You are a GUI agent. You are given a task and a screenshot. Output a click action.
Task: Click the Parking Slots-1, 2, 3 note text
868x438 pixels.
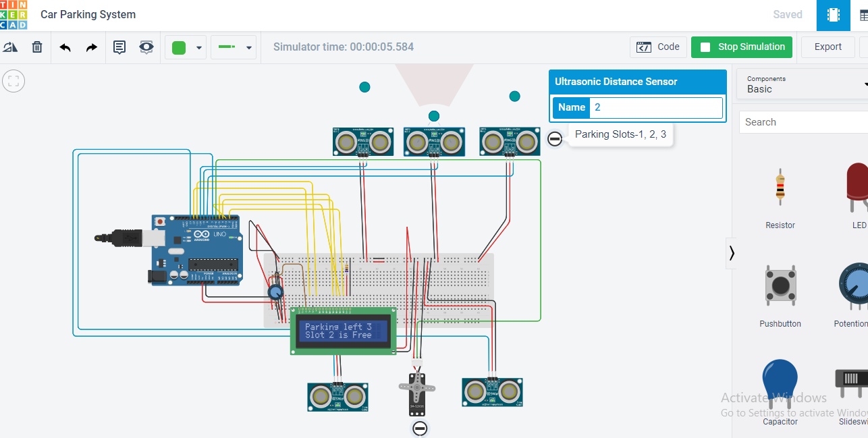pos(620,134)
